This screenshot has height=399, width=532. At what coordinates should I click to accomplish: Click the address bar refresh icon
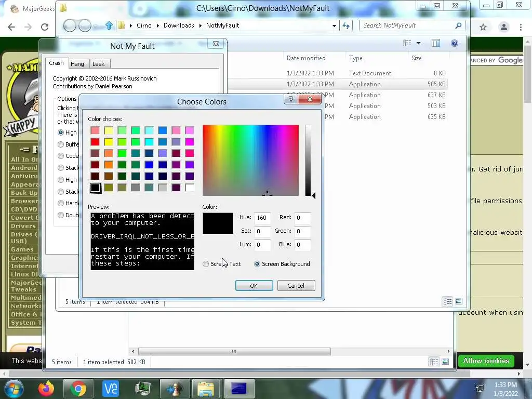point(345,25)
